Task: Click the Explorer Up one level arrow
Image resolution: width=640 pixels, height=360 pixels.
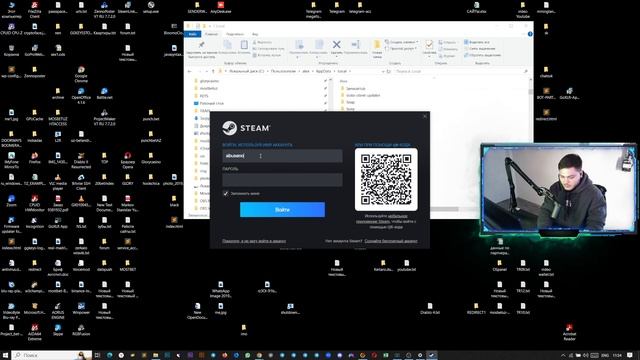Action: tap(213, 71)
